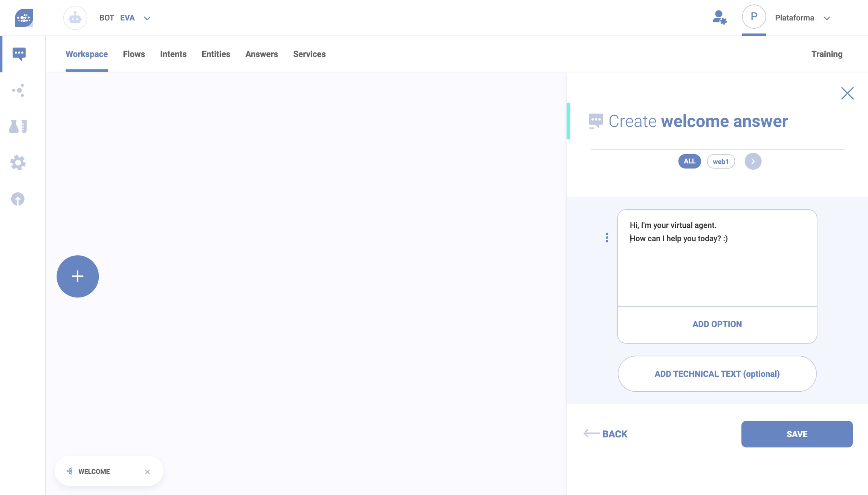Click the upload arrow sidebar icon
This screenshot has height=495, width=868.
(18, 199)
